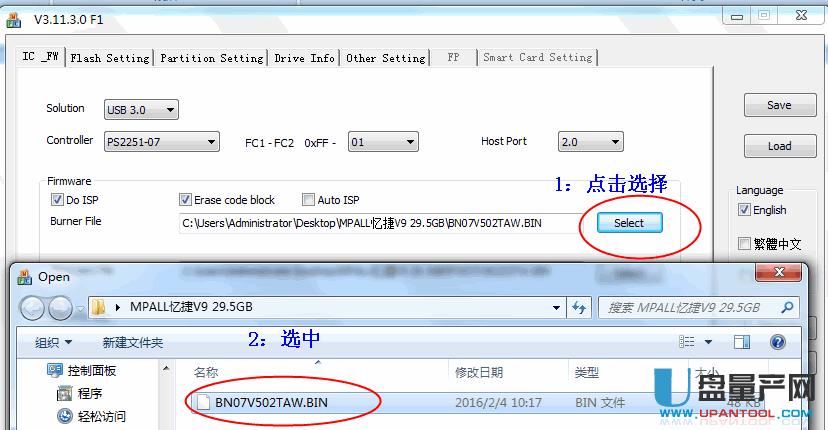Click the refresh icon beside the address bar
The height and width of the screenshot is (430, 828).
click(x=579, y=307)
